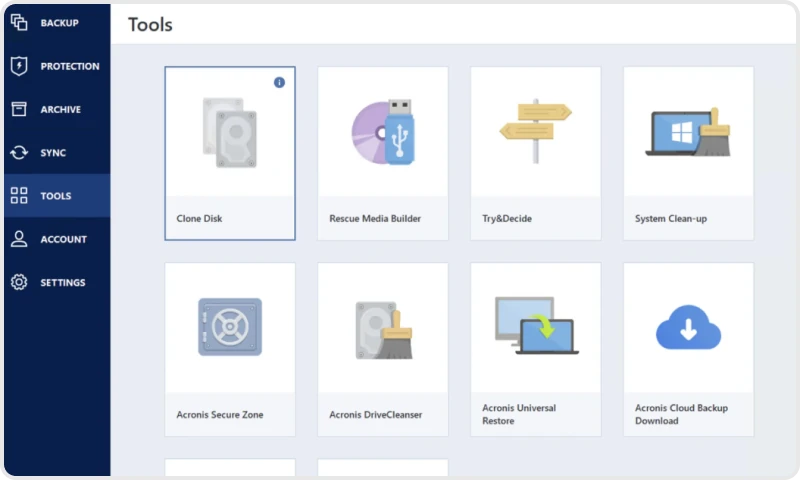Click the Try&Decide signpost icon
The image size is (800, 480).
[535, 131]
